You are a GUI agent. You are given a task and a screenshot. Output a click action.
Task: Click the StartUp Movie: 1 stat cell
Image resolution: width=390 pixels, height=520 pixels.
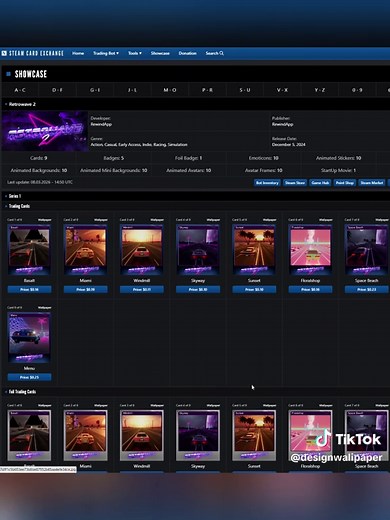(339, 170)
